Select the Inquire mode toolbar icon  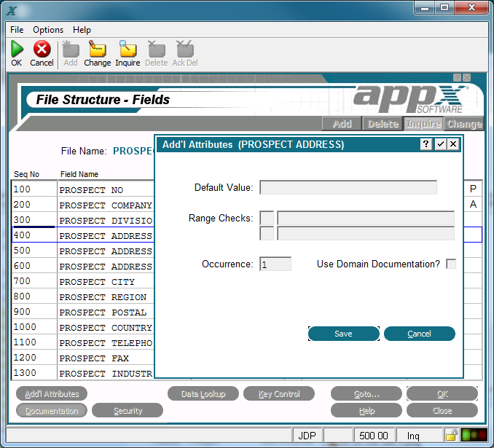click(128, 49)
